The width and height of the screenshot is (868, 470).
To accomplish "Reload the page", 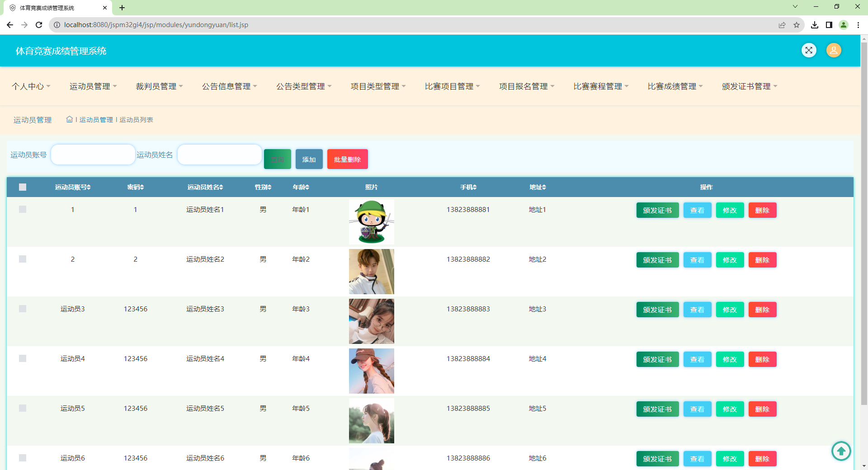I will coord(39,25).
